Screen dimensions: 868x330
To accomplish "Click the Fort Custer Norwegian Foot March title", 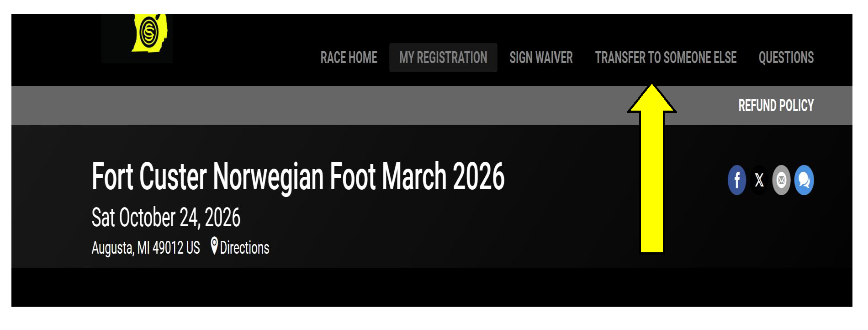I will point(298,176).
